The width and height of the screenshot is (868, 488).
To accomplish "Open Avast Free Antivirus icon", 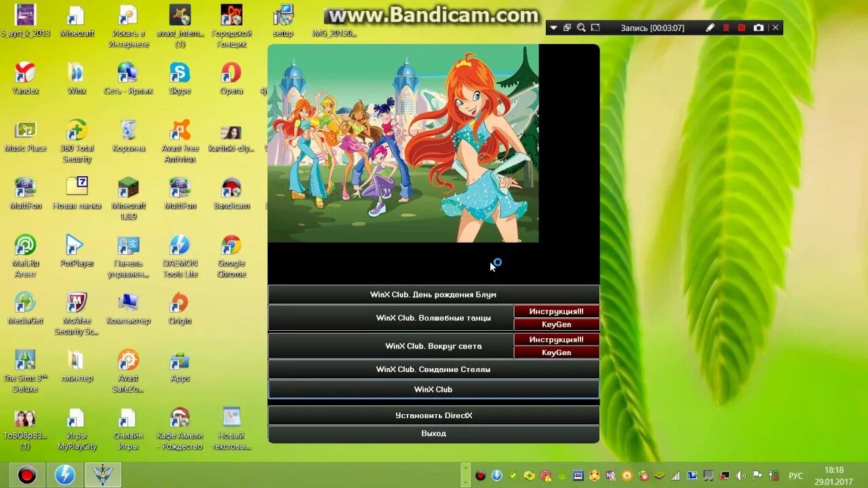I will pyautogui.click(x=180, y=141).
